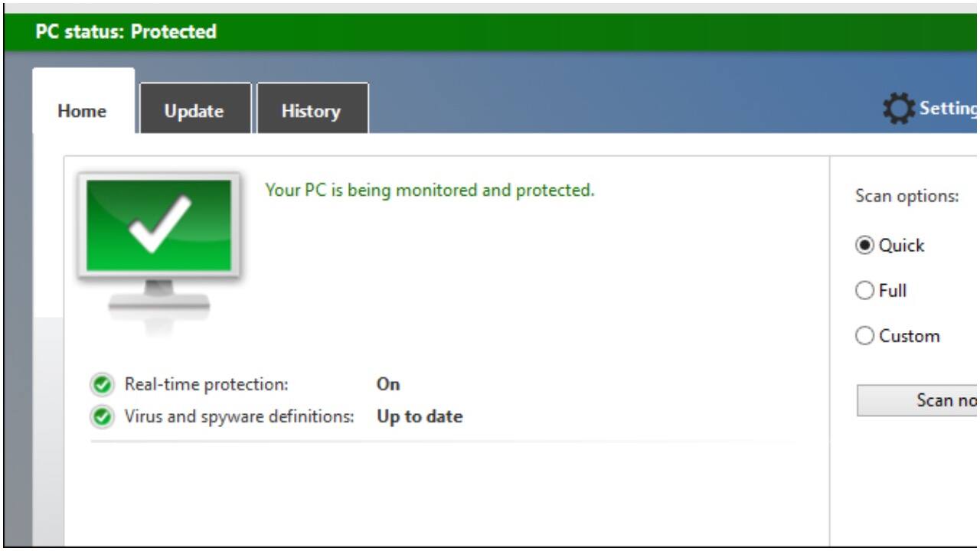980x551 pixels.
Task: Click the Real-time protection label
Action: [206, 384]
